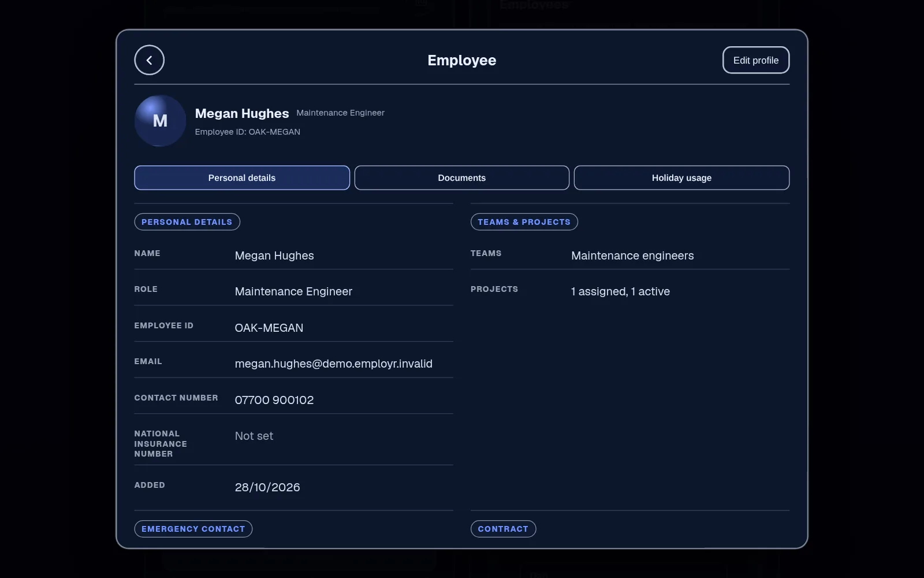Image resolution: width=924 pixels, height=578 pixels.
Task: Click the Maintenance engineers team value
Action: tap(632, 255)
